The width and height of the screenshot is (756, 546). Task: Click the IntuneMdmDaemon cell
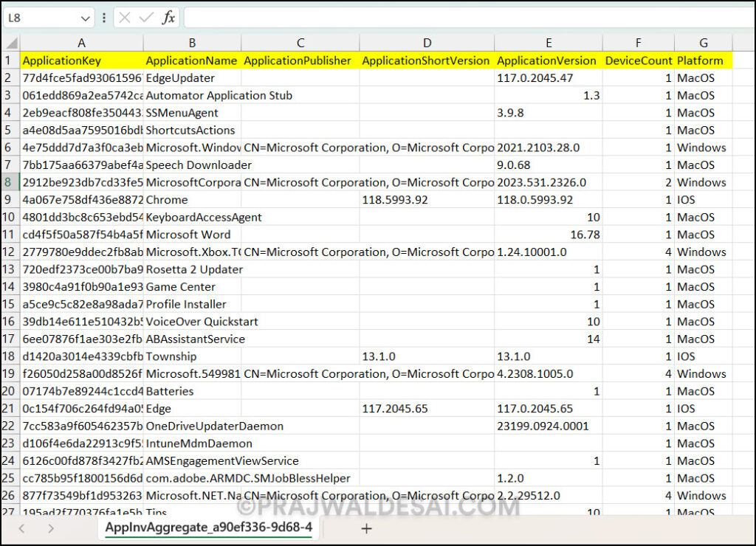click(192, 443)
